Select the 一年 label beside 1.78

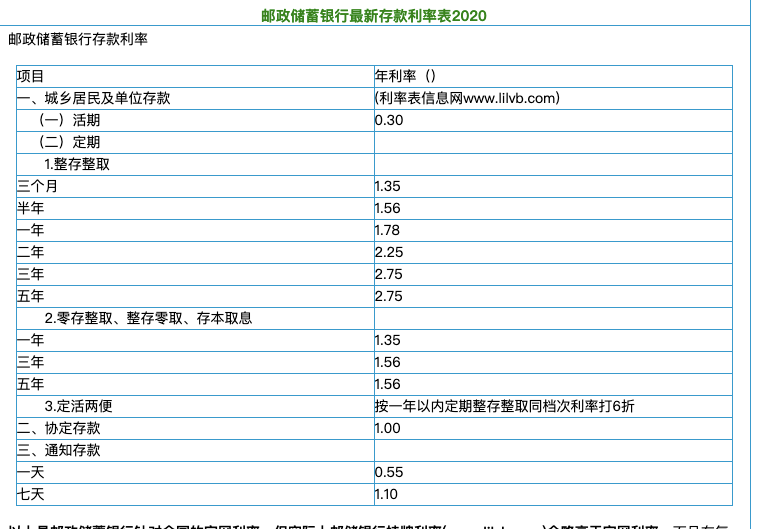[x=30, y=230]
